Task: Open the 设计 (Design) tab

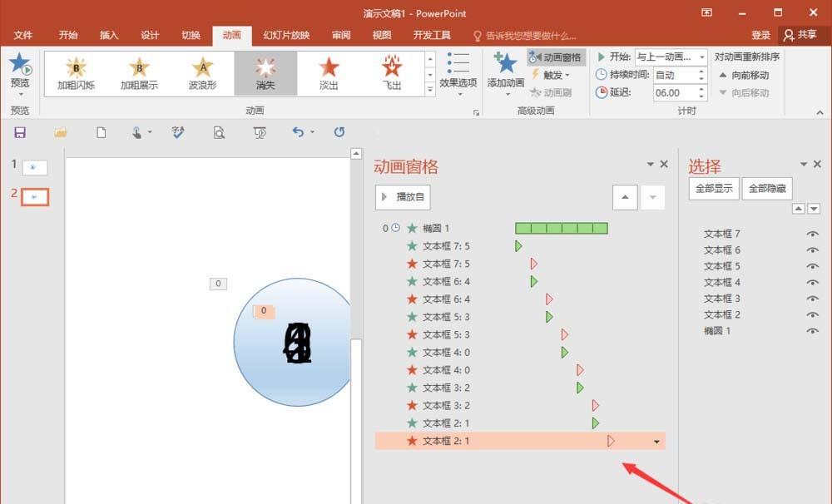Action: coord(149,36)
